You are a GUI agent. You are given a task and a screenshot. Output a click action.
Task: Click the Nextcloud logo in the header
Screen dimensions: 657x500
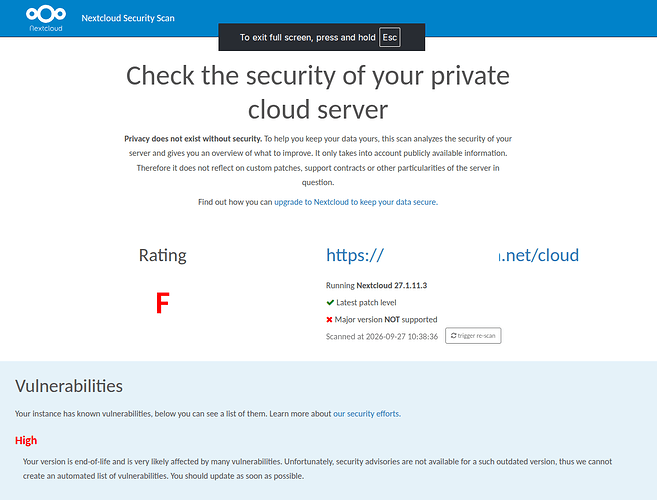pos(46,18)
